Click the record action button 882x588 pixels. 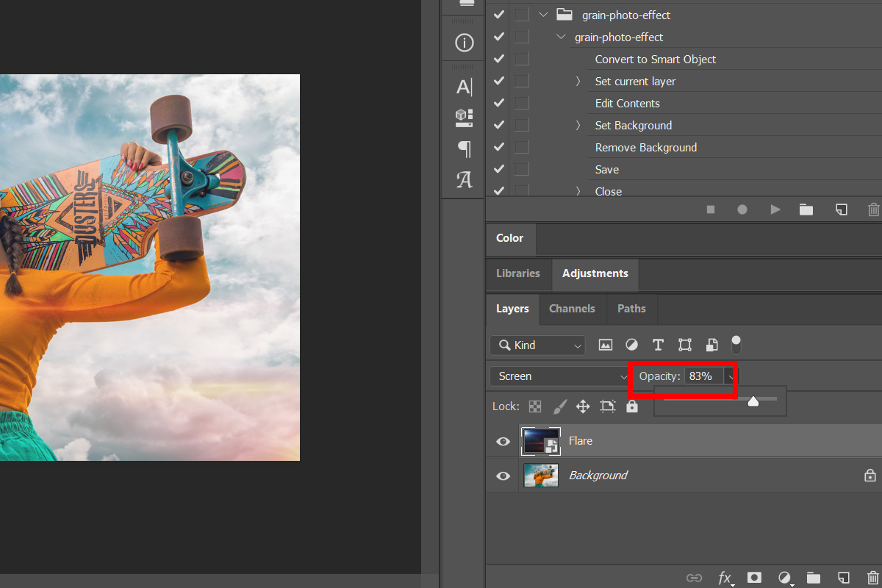pos(742,209)
